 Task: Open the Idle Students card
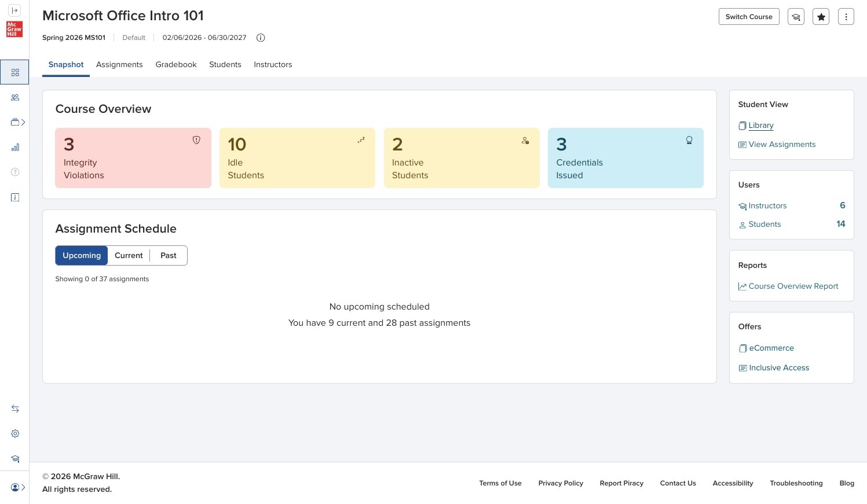click(x=297, y=158)
